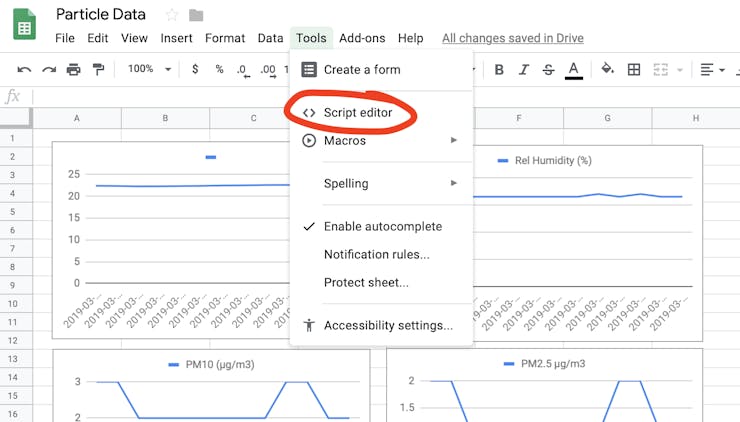Viewport: 740px width, 422px height.
Task: Open the text color picker
Action: point(573,69)
